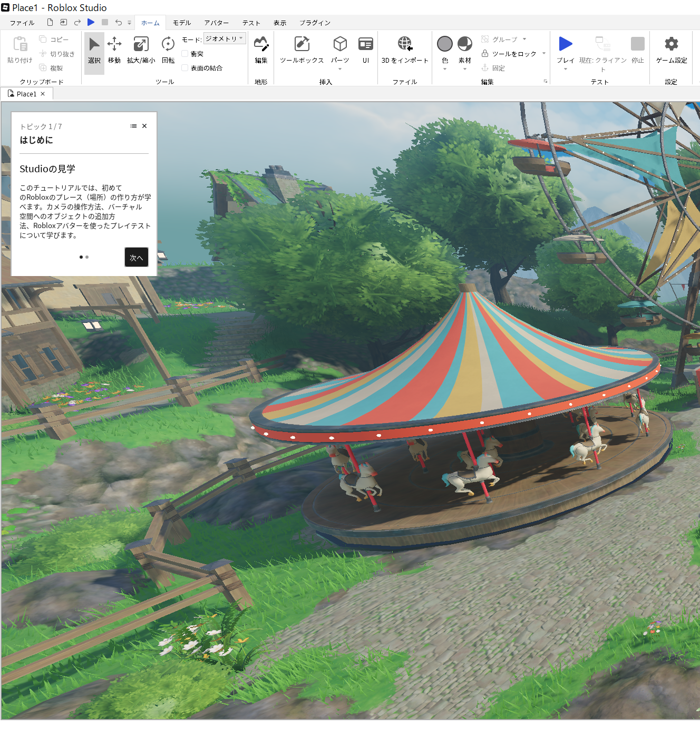Click the undo arrow in quick access bar
Viewport: 700px width, 737px height.
pos(119,22)
